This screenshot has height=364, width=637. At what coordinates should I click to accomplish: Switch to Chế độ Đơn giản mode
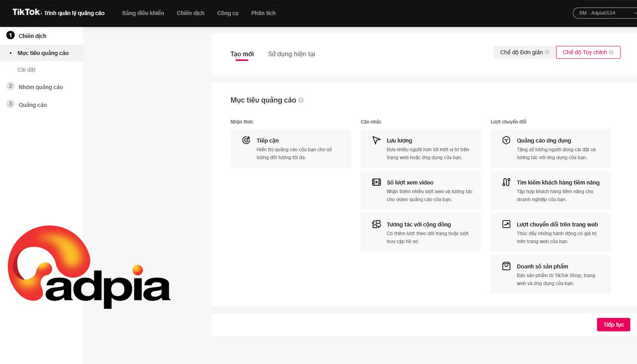point(525,52)
